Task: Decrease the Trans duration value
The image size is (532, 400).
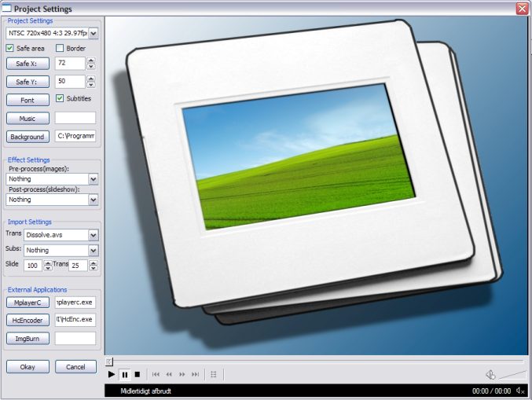Action: click(94, 268)
